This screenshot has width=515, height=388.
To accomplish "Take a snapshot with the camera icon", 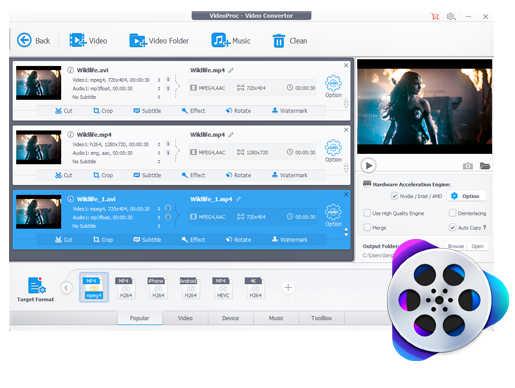I will [468, 166].
